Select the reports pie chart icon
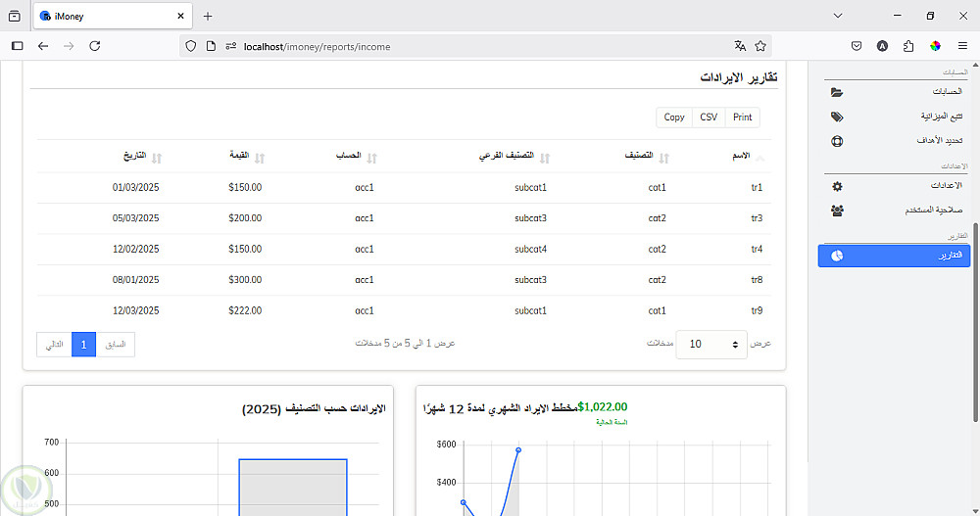The width and height of the screenshot is (980, 516). coord(837,256)
